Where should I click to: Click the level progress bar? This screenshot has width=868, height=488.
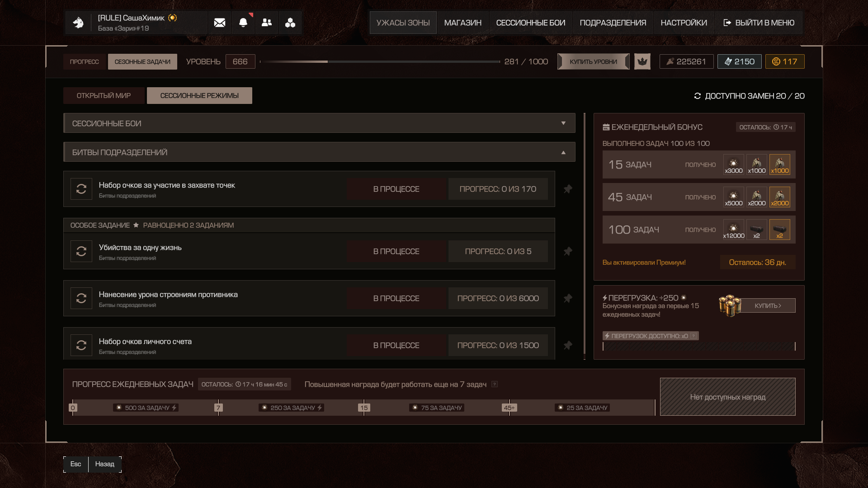tap(380, 61)
